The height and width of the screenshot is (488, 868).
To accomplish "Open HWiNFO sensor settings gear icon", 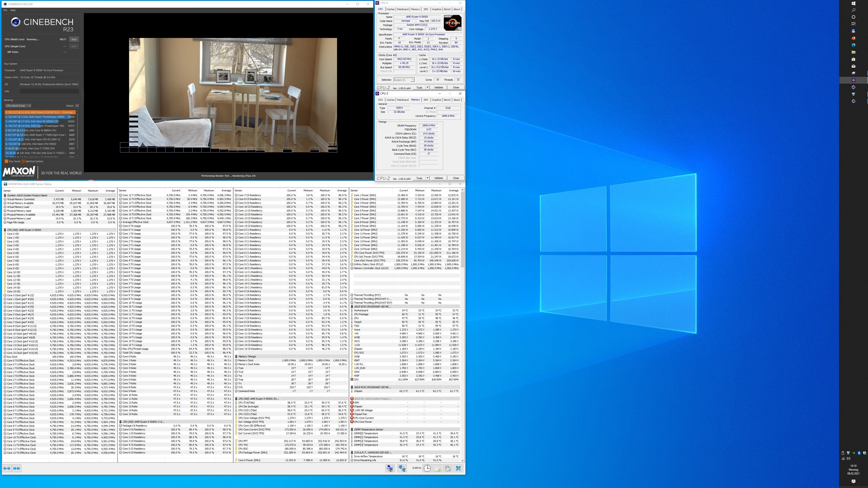I will 448,468.
